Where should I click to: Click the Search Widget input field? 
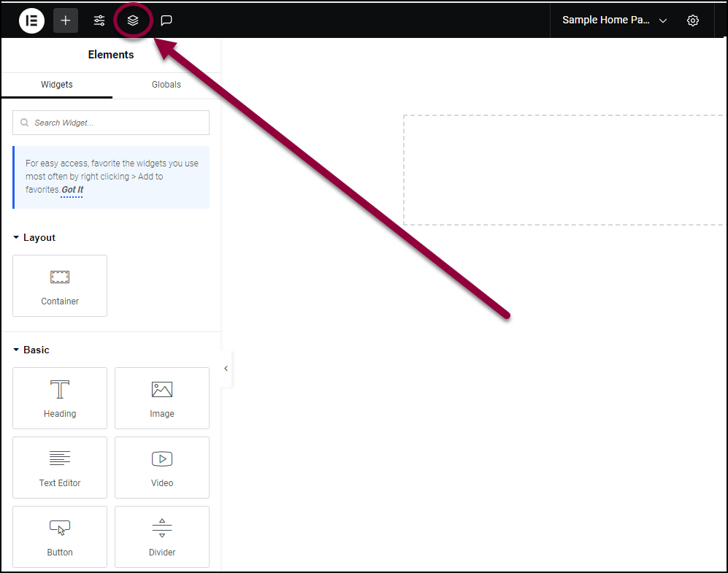click(111, 123)
